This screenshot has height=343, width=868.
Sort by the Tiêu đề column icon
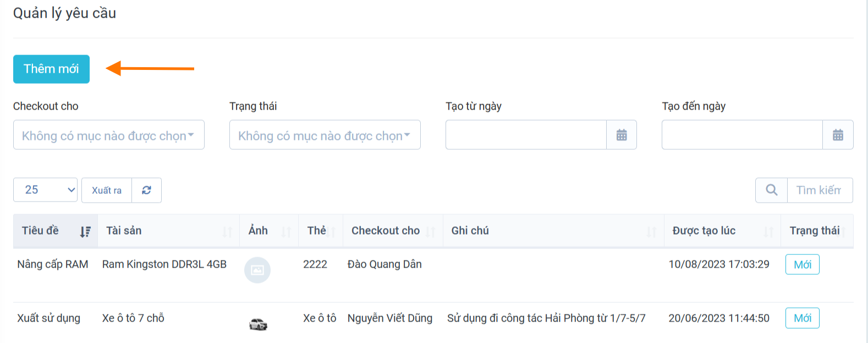click(85, 232)
